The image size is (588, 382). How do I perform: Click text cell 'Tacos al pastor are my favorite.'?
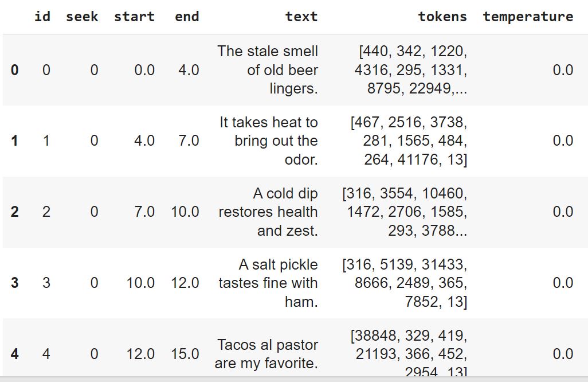(266, 354)
